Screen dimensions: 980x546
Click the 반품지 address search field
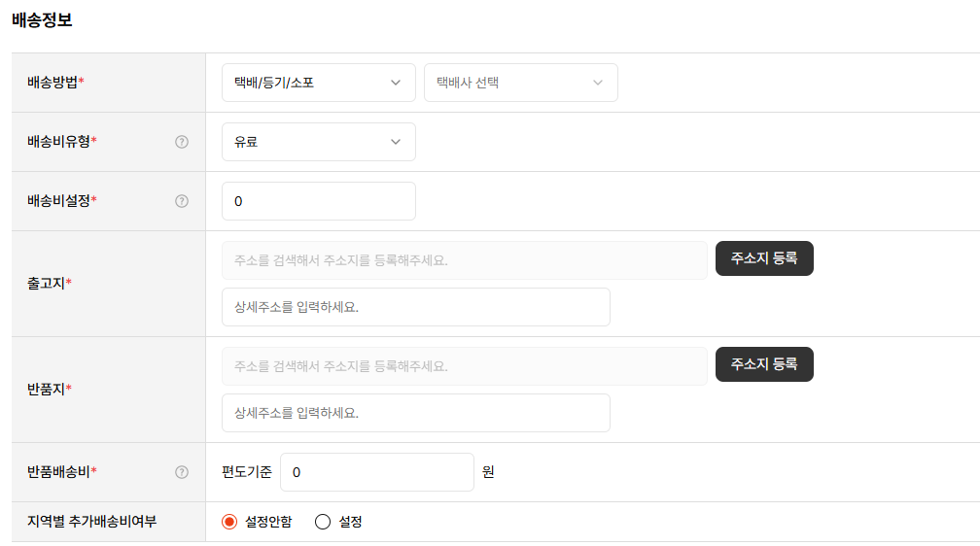[464, 366]
